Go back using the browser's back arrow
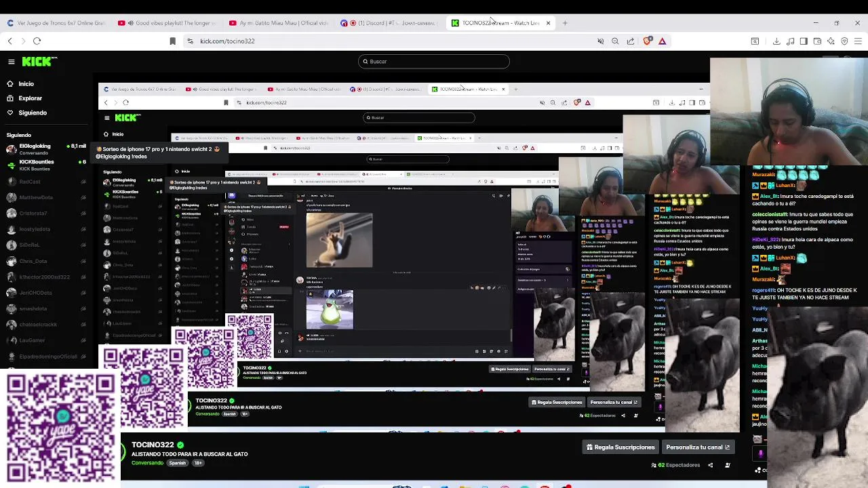 pyautogui.click(x=10, y=41)
